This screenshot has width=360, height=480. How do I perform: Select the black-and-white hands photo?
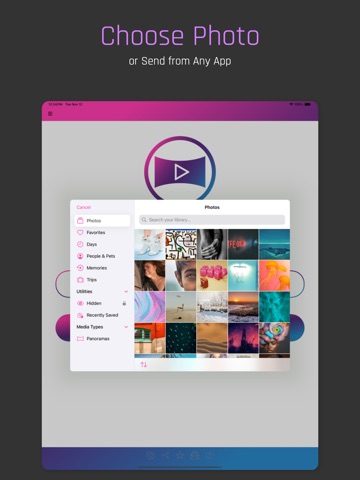212,244
